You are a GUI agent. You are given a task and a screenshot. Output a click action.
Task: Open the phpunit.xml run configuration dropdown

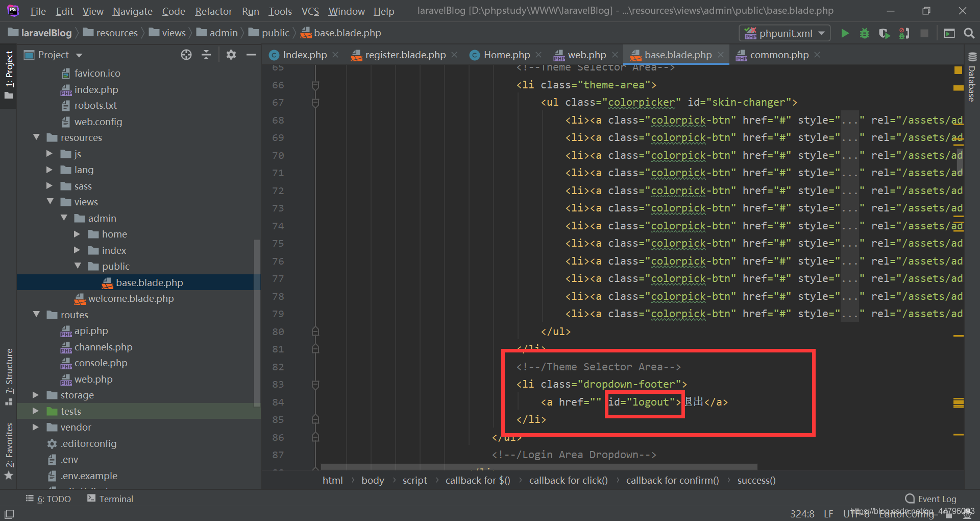785,33
